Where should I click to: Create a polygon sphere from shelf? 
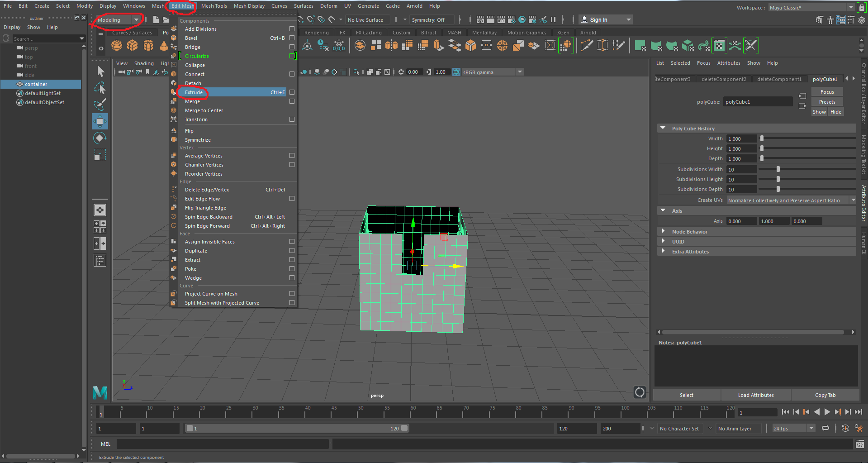coord(117,45)
